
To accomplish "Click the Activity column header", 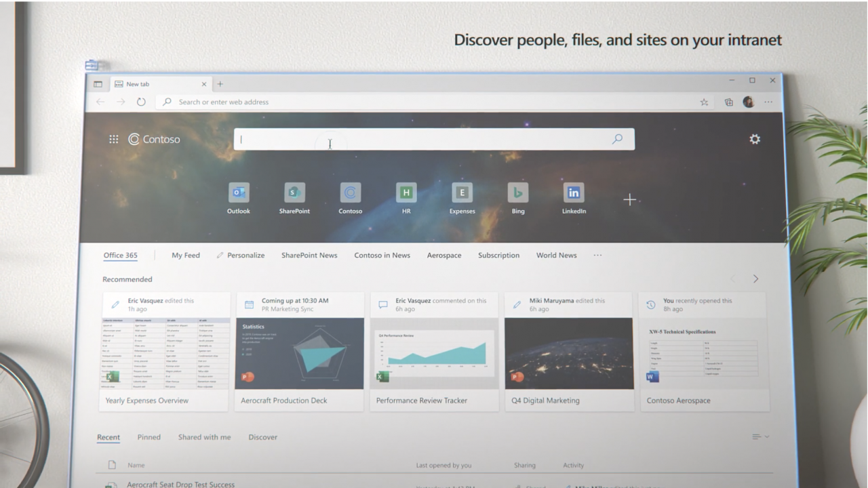I will click(573, 465).
